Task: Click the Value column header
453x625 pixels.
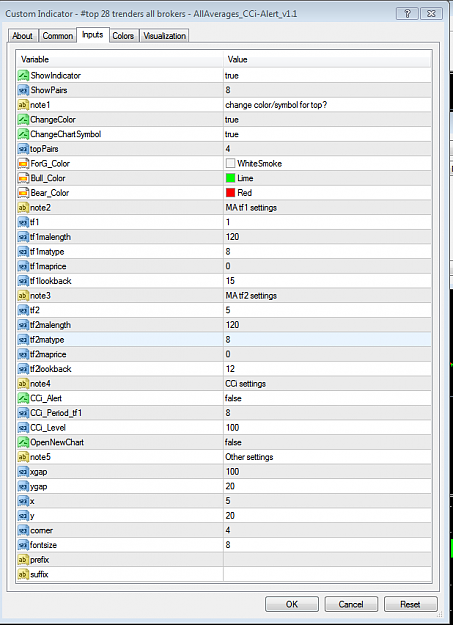Action: tap(327, 59)
